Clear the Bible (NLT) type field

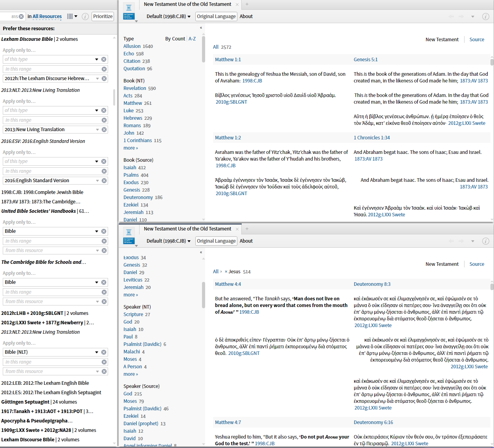[x=104, y=352]
